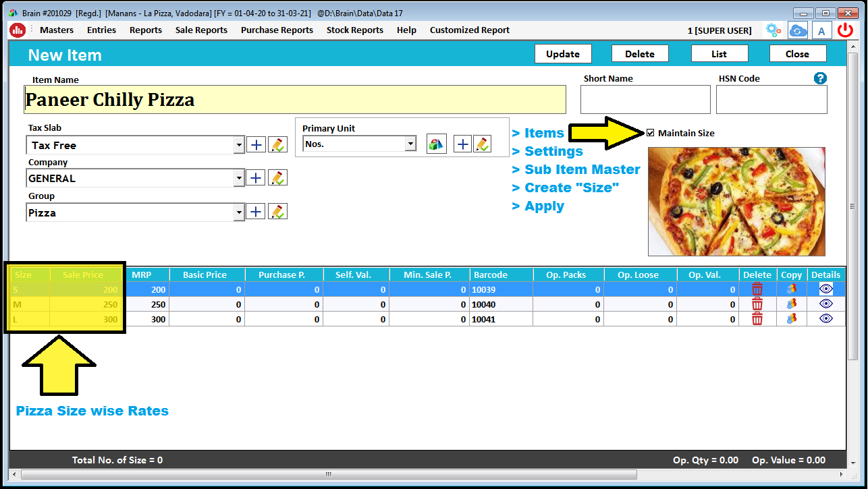This screenshot has width=868, height=489.
Task: Click the Update button
Action: click(563, 53)
